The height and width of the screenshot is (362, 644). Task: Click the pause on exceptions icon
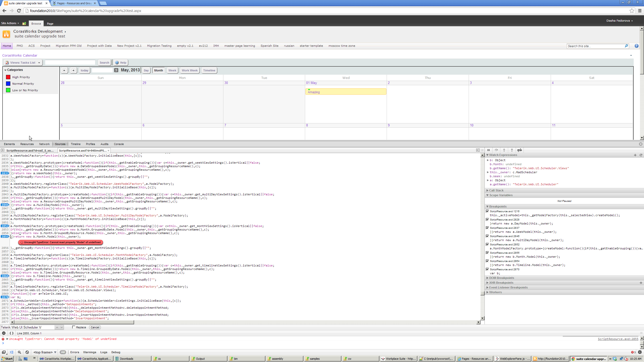pyautogui.click(x=4, y=333)
